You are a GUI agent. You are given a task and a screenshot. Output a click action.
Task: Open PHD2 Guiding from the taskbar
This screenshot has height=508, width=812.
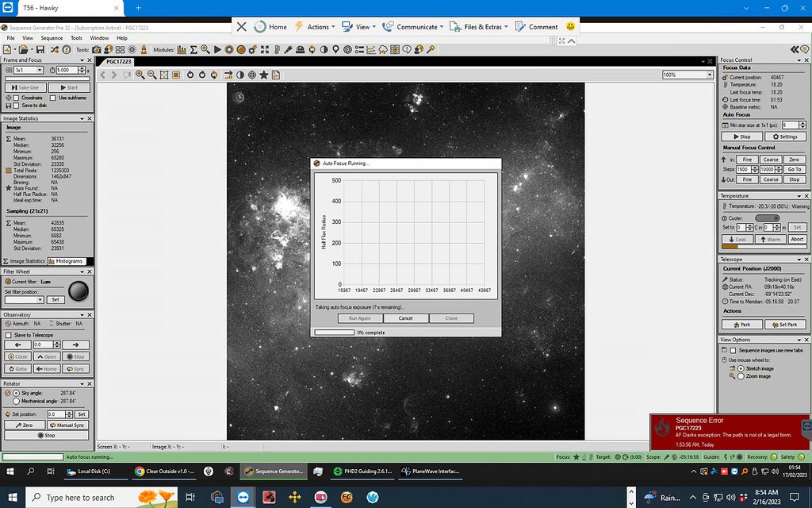(362, 471)
